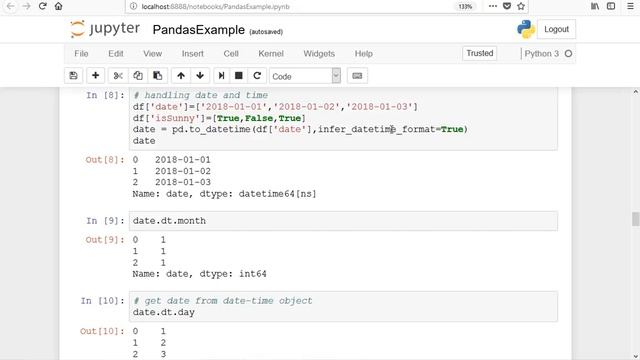
Task: Open the Cell menu
Action: 231,53
